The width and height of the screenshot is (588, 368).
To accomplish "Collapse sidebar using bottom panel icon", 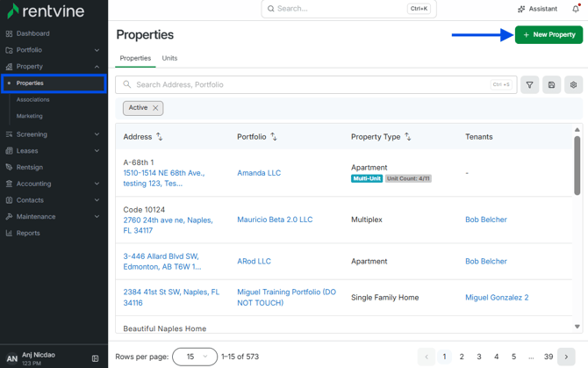I will (x=96, y=358).
